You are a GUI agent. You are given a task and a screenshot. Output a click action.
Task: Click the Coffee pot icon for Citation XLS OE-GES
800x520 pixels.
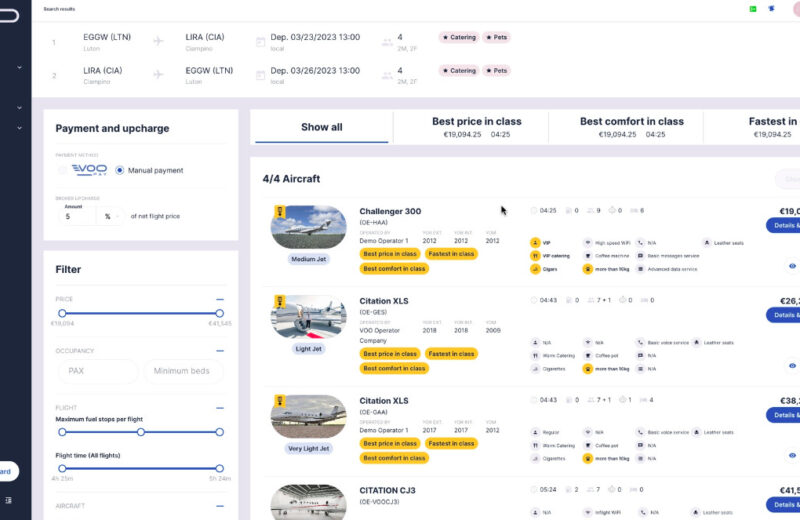pos(588,356)
